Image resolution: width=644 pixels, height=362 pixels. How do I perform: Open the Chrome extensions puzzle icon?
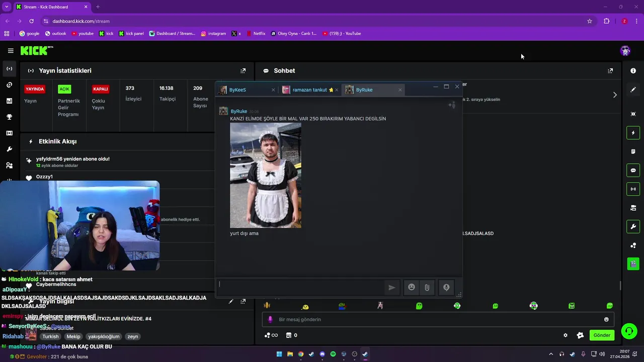click(606, 21)
